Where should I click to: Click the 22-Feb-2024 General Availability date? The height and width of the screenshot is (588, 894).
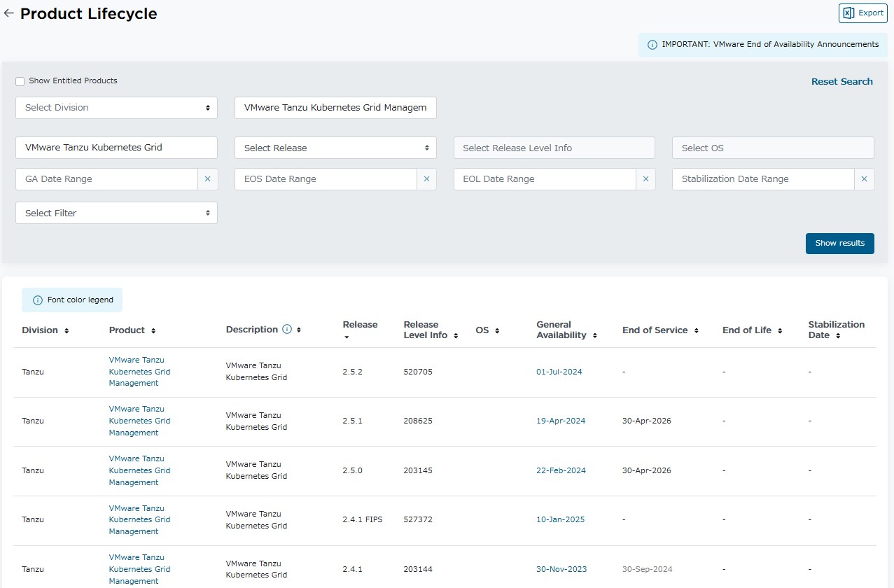pos(561,470)
